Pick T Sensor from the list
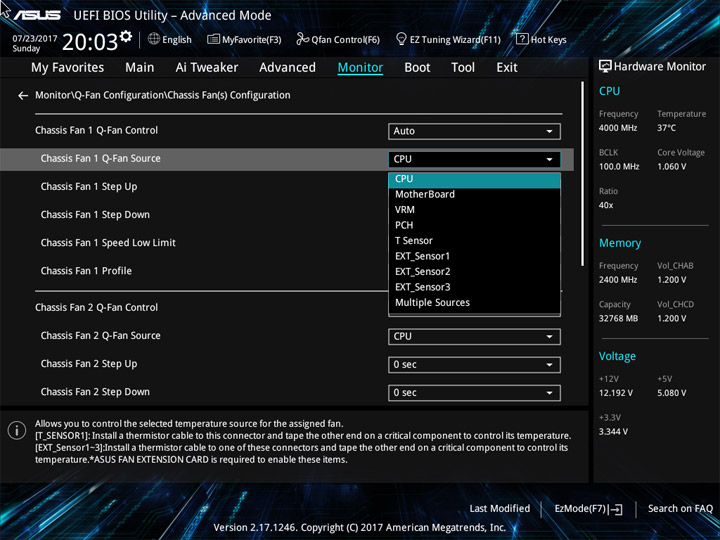The image size is (720, 540). pyautogui.click(x=474, y=241)
